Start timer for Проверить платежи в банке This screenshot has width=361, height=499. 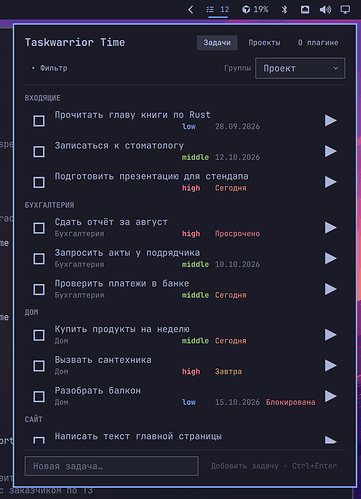(x=331, y=289)
